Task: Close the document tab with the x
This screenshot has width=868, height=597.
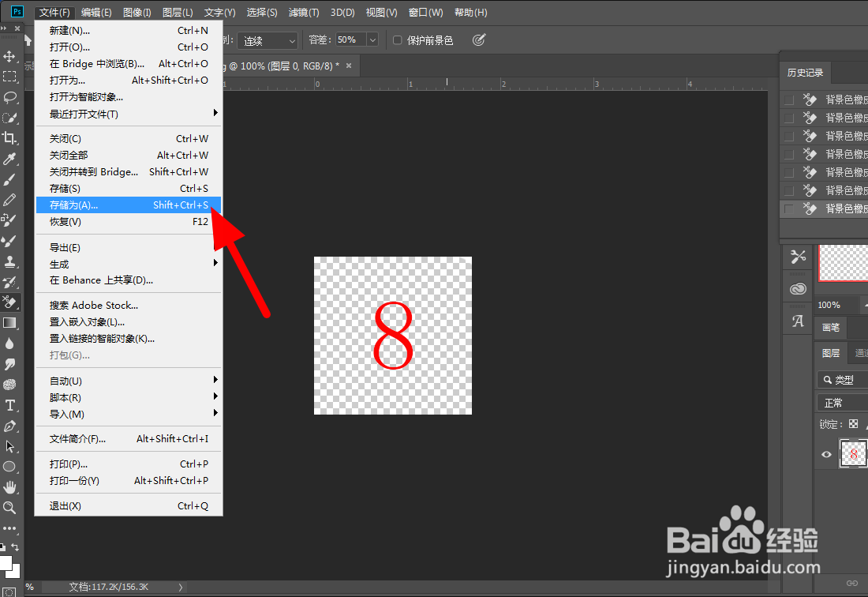Action: click(349, 66)
